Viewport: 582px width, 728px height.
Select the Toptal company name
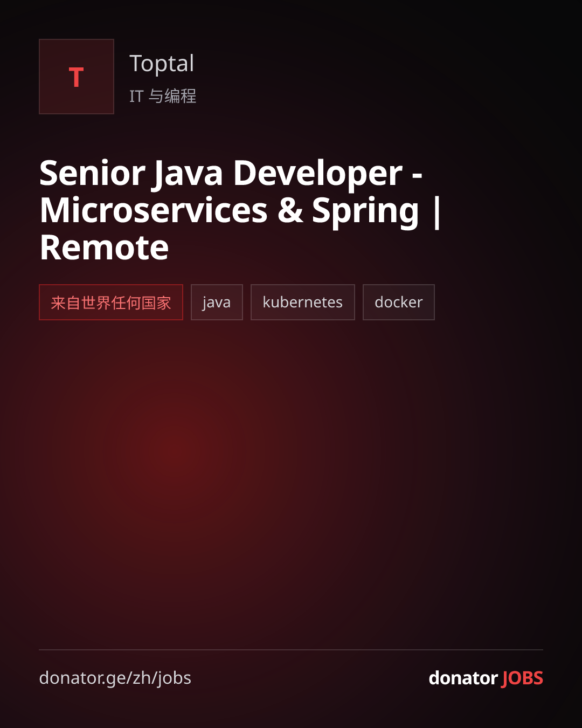[x=162, y=64]
